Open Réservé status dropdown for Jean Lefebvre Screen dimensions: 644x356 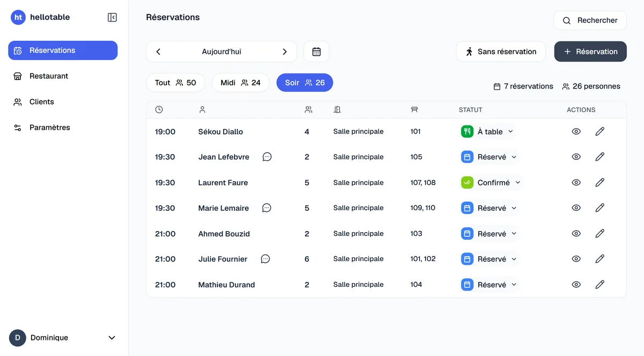pyautogui.click(x=489, y=157)
